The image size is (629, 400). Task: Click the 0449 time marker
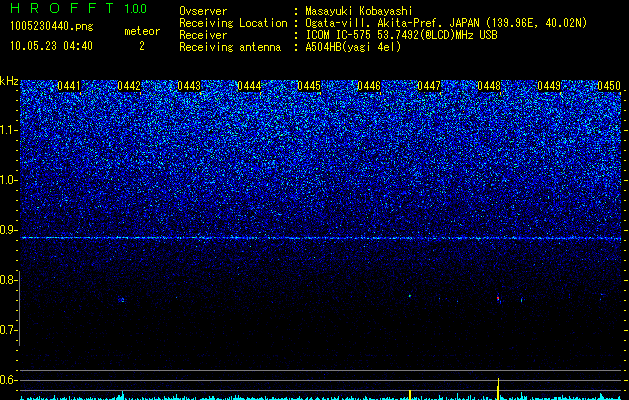(549, 86)
